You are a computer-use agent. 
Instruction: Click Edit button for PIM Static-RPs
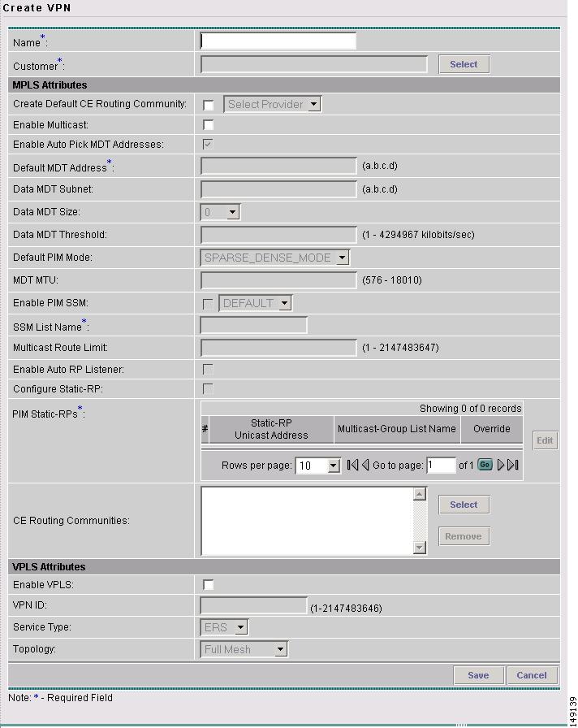[x=545, y=440]
